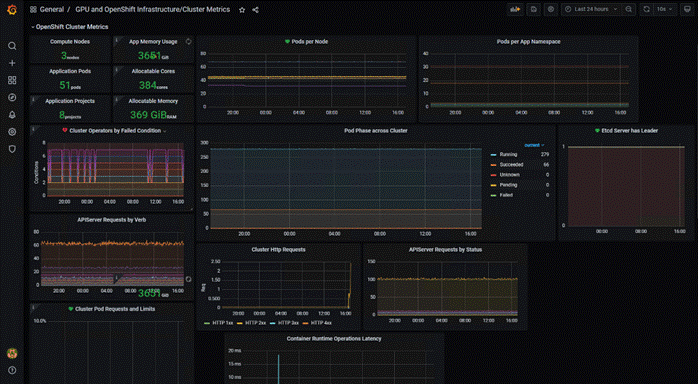Screen dimensions: 698x384
Task: Zoom out the time range
Action: tap(629, 9)
